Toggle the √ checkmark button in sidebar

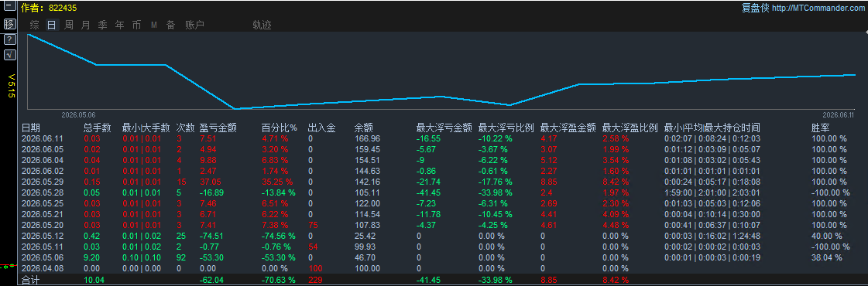(9, 55)
